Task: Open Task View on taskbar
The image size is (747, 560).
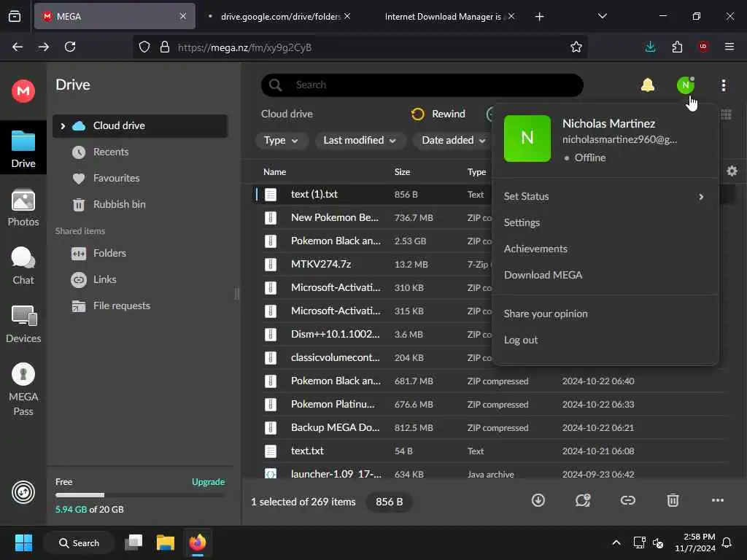Action: (x=133, y=542)
